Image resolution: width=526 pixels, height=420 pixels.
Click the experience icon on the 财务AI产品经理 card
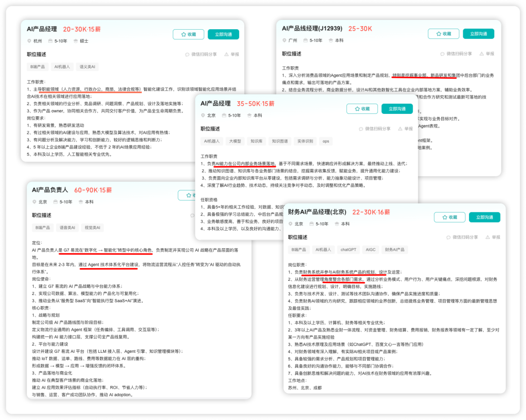[x=311, y=223]
